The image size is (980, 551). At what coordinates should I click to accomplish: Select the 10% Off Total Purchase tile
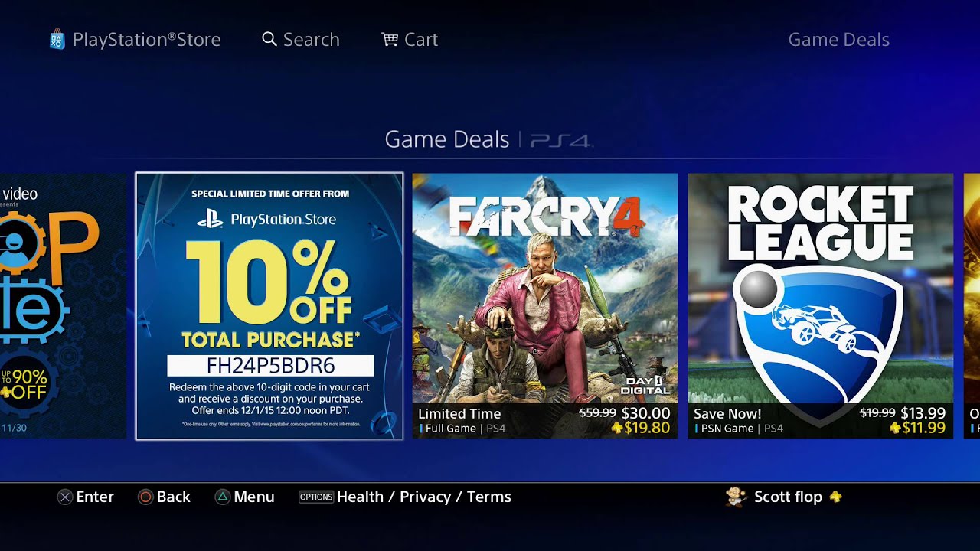tap(269, 306)
